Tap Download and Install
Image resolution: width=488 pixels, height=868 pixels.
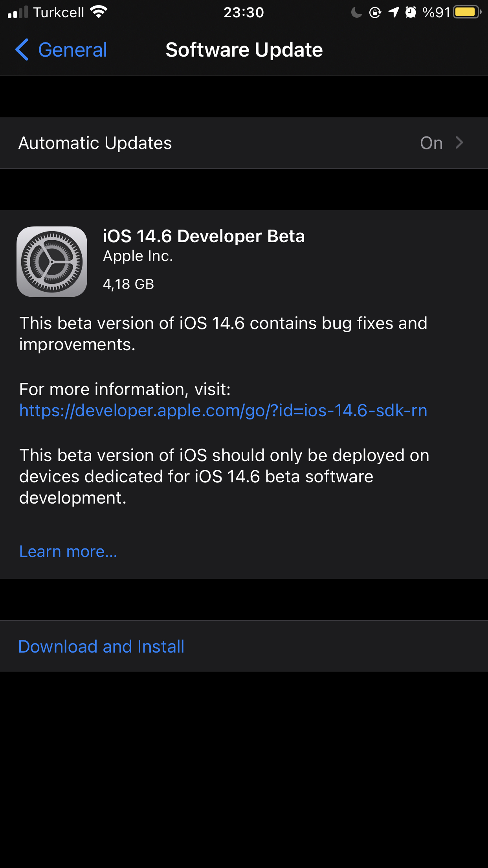click(x=101, y=647)
